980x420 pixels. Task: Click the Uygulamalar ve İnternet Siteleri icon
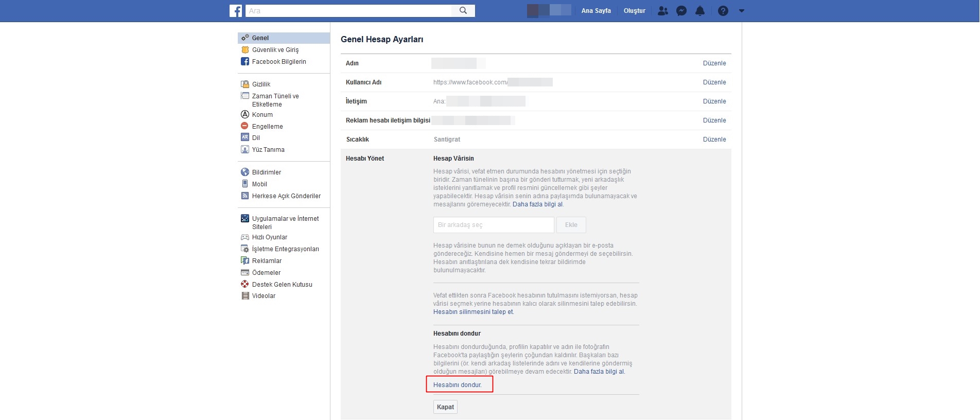(x=245, y=218)
